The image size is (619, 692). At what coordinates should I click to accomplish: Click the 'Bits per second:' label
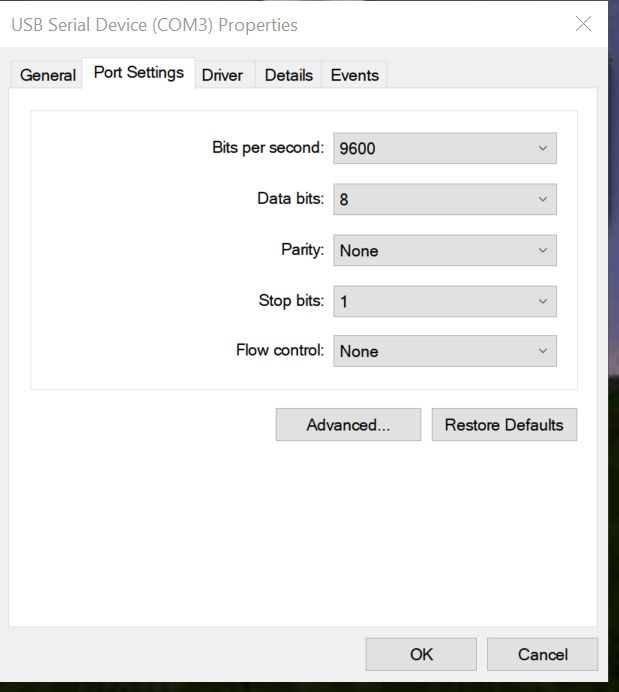[x=268, y=147]
